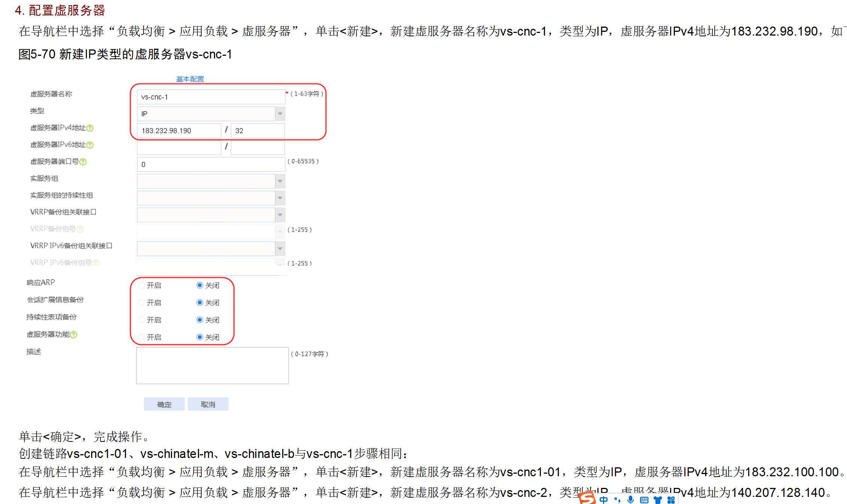This screenshot has height=504, width=847.
Task: Click help icon beside 虚服务器端口号
Action: (x=83, y=162)
